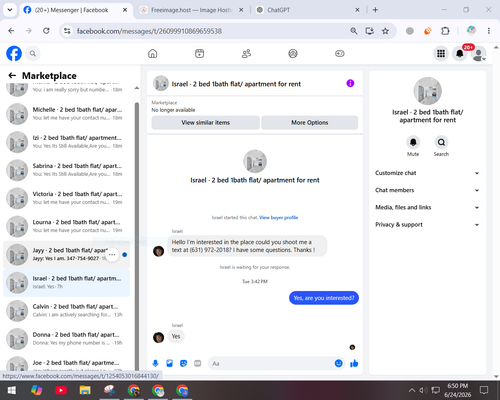
Task: Open the notifications bell with 20+ badge
Action: click(x=460, y=53)
